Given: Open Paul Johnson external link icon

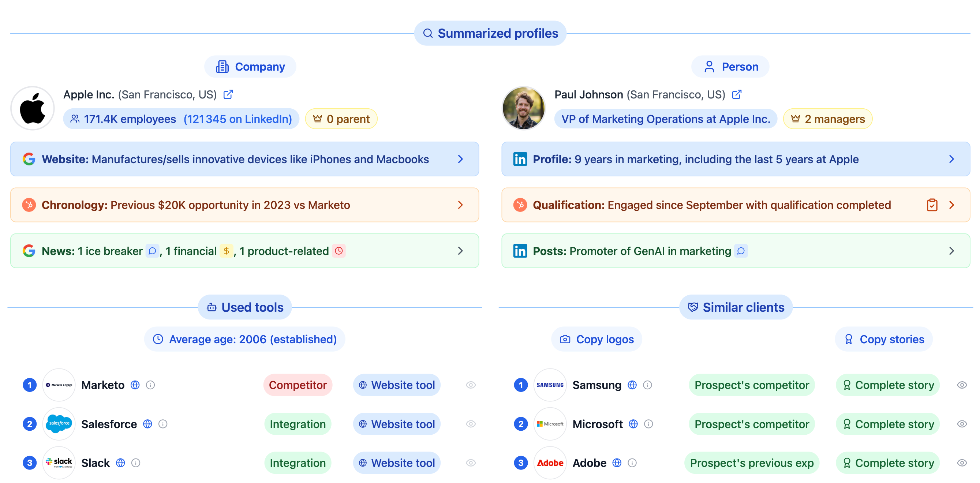Looking at the screenshot, I should pos(737,94).
